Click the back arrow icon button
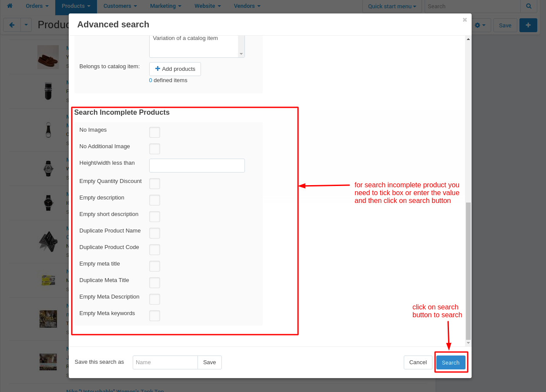Viewport: 546px width, 392px height. pyautogui.click(x=12, y=25)
